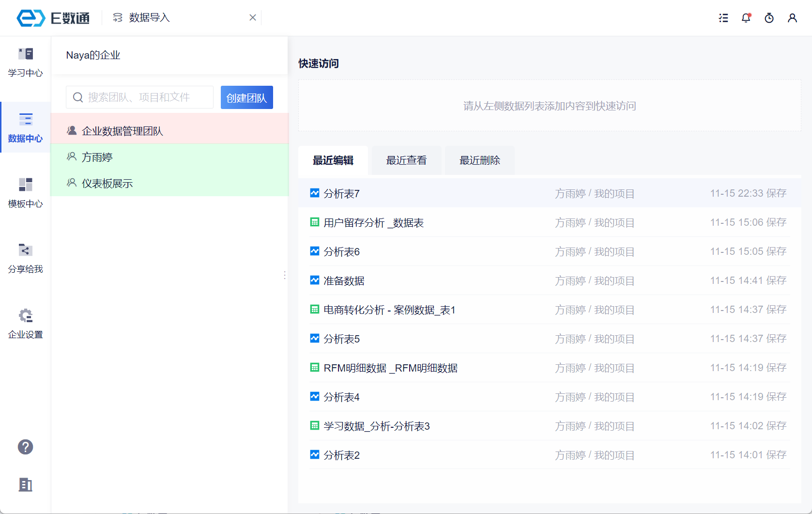
Task: Click the 11-15 14:02 保存 timestamp
Action: 749,426
